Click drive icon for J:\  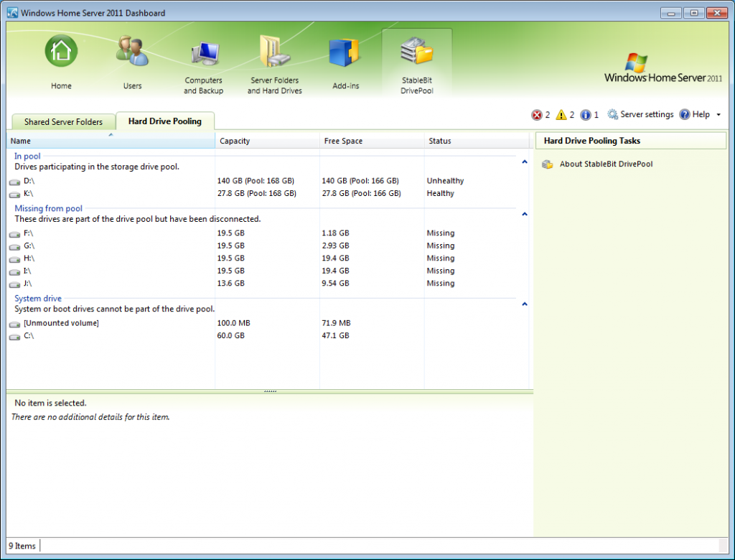point(14,284)
